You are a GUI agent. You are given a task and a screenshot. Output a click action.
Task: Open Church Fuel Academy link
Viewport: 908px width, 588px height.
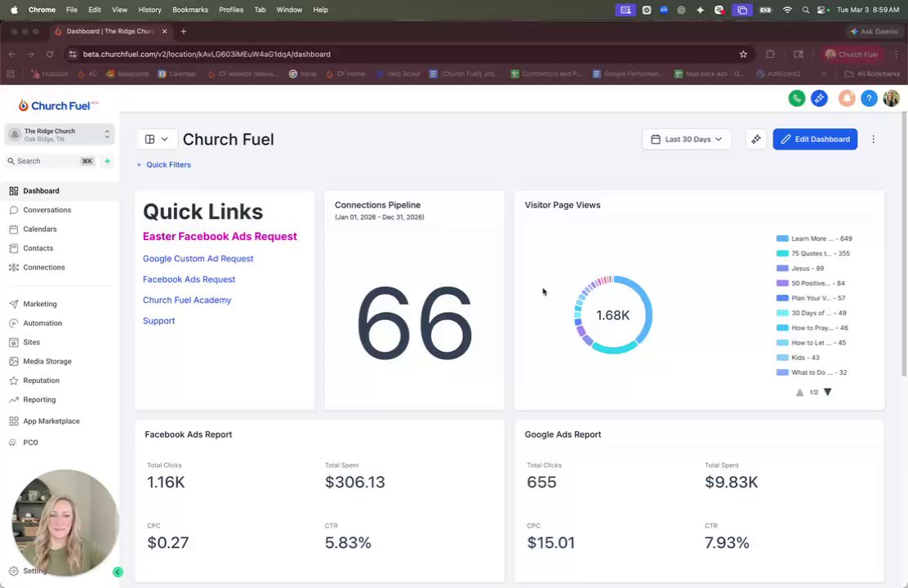[187, 300]
